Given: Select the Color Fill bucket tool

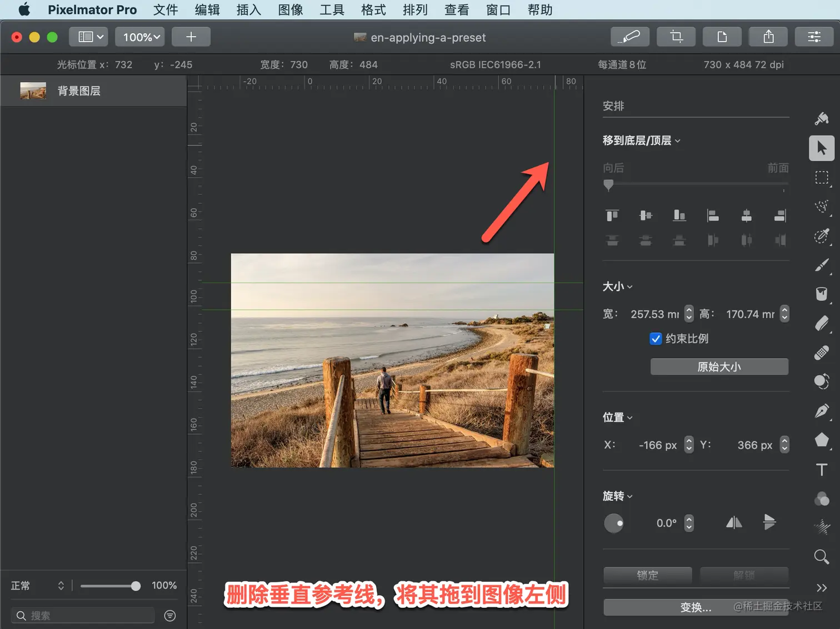Looking at the screenshot, I should click(x=822, y=294).
